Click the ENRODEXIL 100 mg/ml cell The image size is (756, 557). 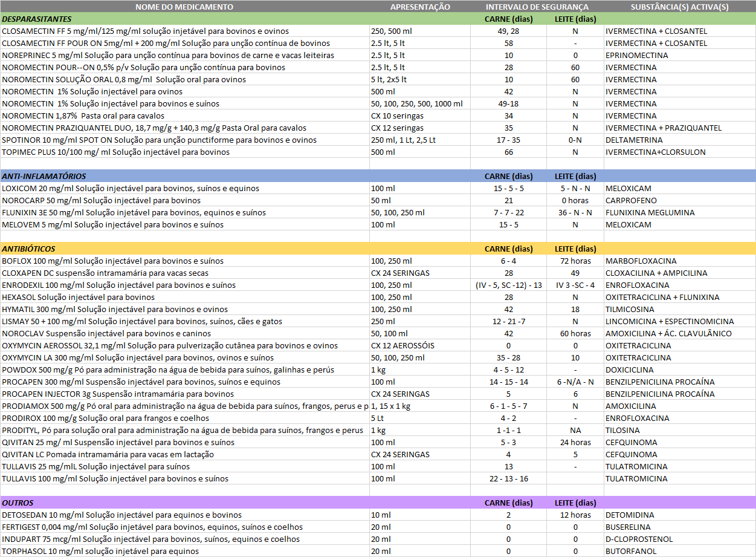click(x=184, y=285)
